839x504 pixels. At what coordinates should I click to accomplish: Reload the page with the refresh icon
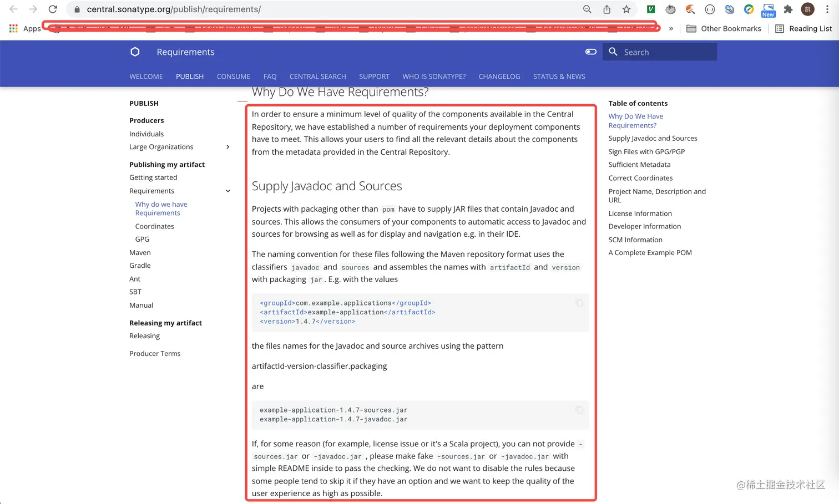(x=53, y=9)
